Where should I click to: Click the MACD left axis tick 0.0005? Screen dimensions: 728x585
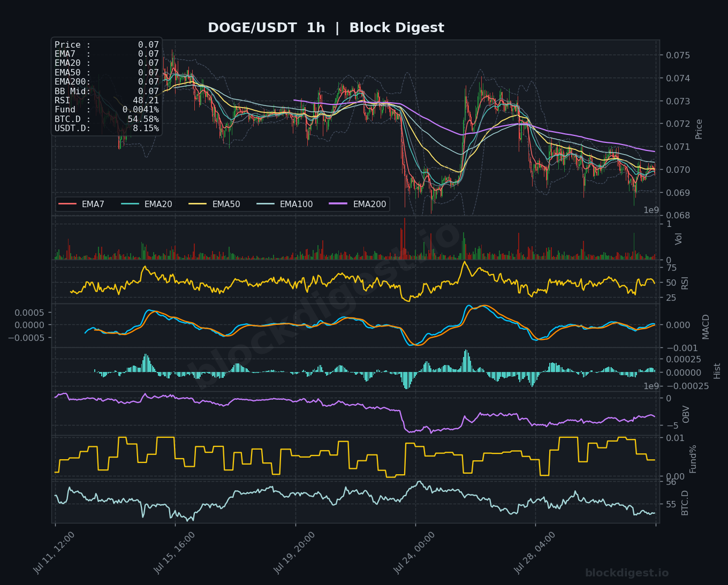pyautogui.click(x=29, y=313)
